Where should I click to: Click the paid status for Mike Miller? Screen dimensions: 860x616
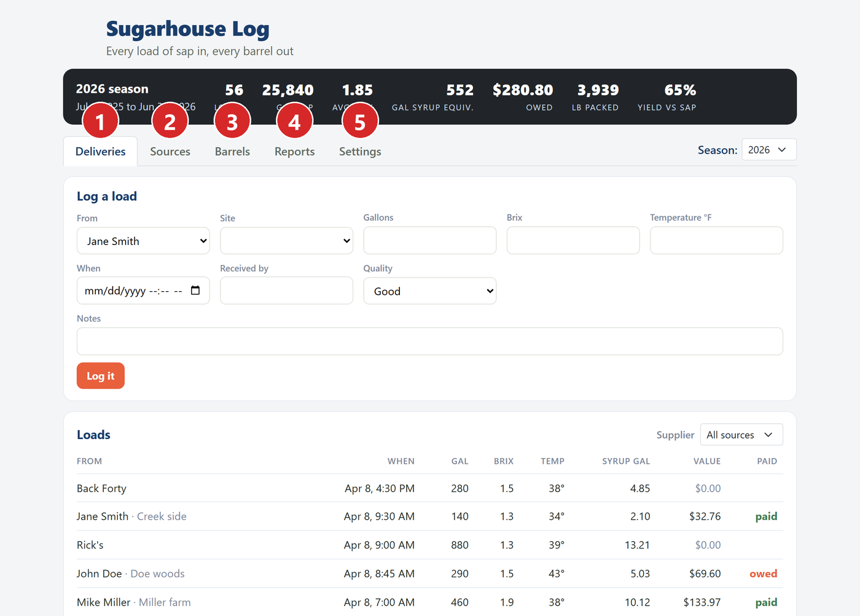pyautogui.click(x=766, y=602)
